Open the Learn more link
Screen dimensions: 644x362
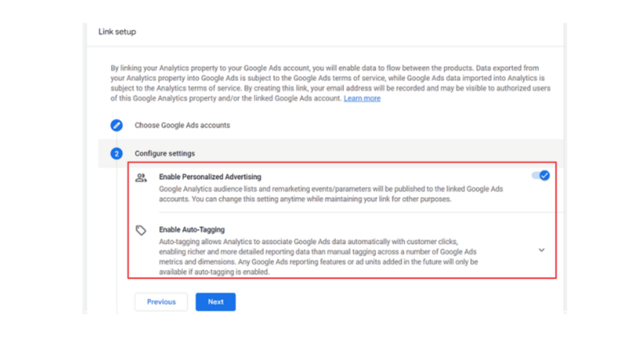pos(362,98)
